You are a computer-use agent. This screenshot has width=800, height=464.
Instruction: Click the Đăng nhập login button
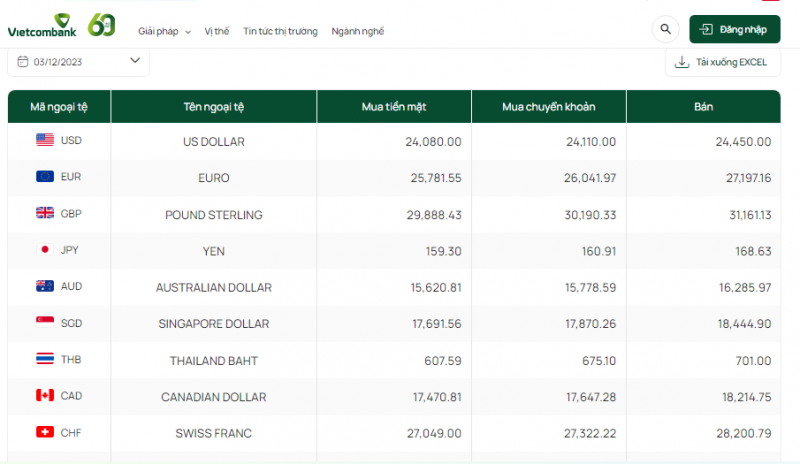734,30
